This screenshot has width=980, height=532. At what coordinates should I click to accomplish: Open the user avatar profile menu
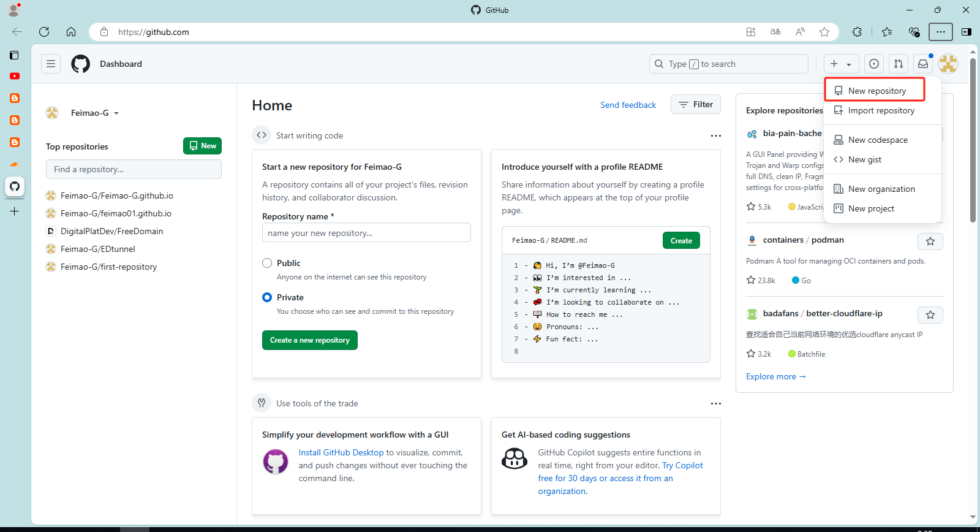click(948, 64)
